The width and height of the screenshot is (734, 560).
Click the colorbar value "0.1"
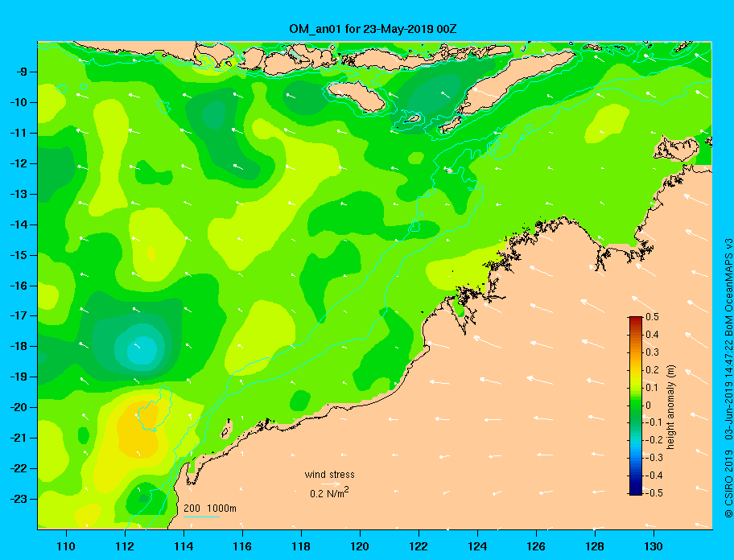[652, 387]
